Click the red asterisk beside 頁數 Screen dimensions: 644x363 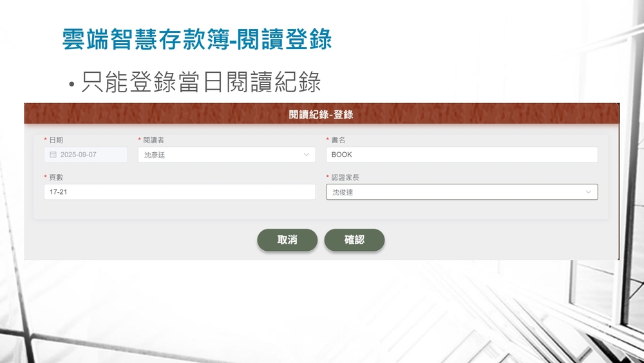(45, 178)
